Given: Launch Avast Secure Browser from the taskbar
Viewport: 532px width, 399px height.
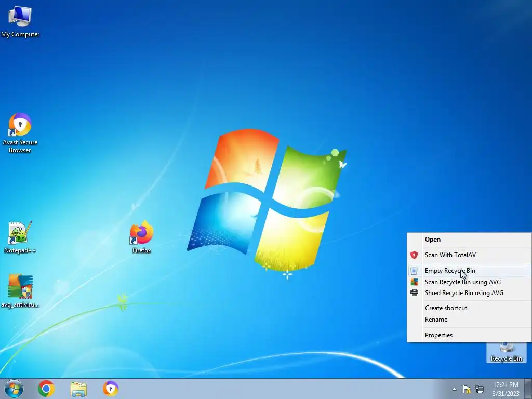Looking at the screenshot, I should point(111,389).
